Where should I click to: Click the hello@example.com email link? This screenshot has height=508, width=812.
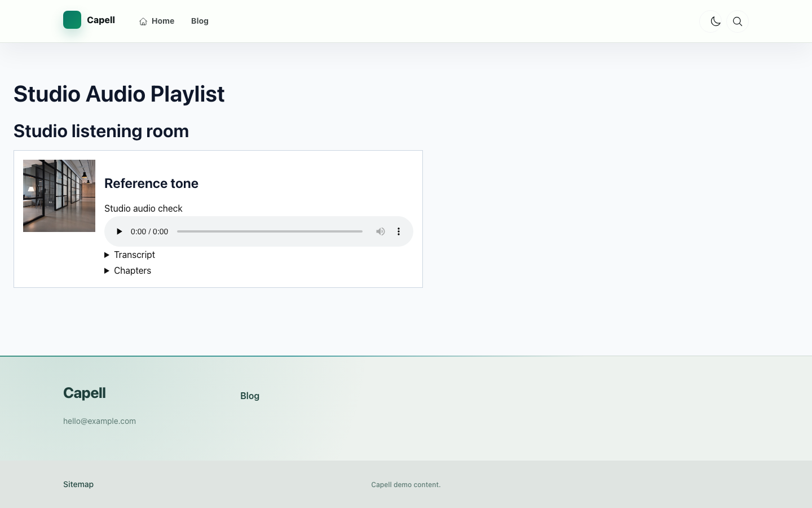pos(99,421)
